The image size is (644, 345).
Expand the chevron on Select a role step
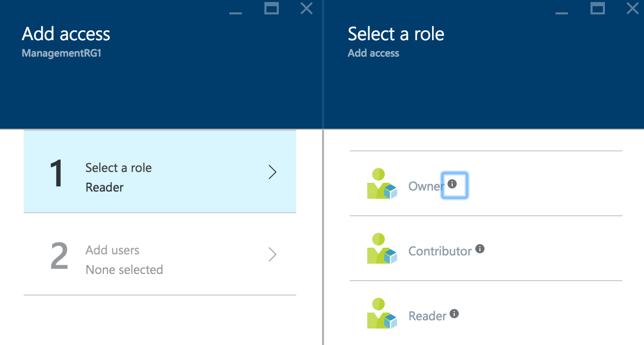[273, 173]
